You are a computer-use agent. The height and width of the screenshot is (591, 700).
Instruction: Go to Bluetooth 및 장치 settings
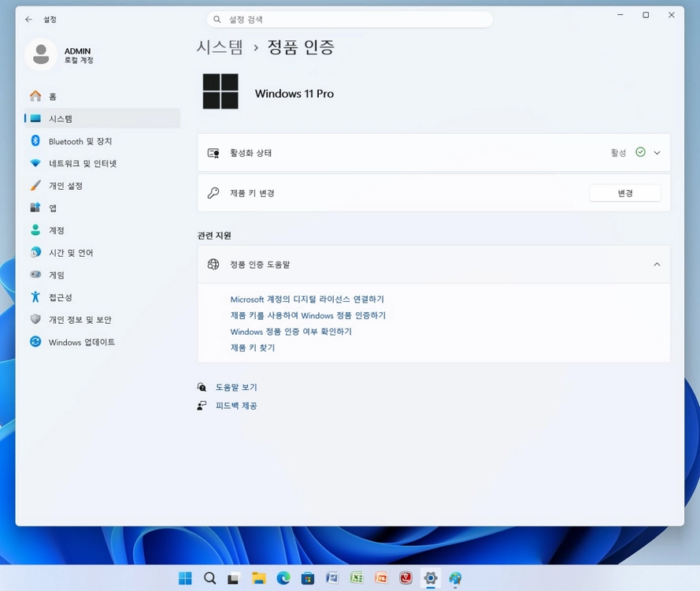(x=102, y=141)
